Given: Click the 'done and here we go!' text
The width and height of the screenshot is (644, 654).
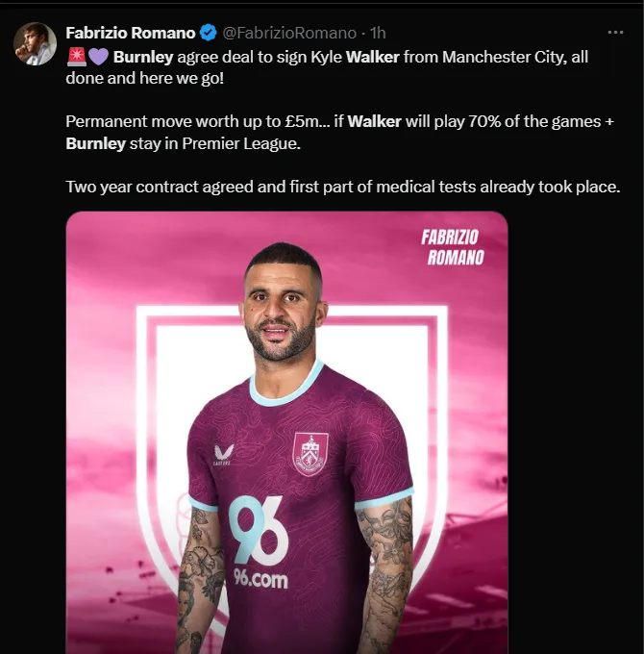Looking at the screenshot, I should click(x=144, y=79).
